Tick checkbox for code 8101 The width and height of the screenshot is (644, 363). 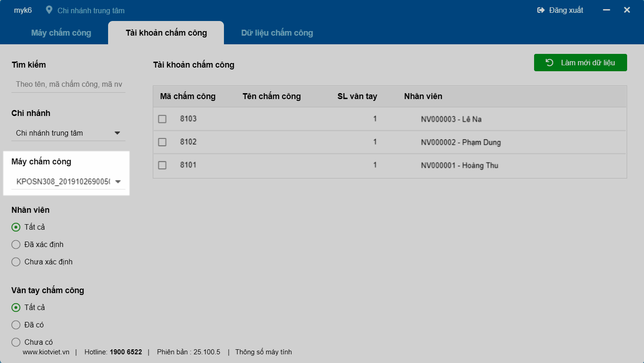coord(162,165)
